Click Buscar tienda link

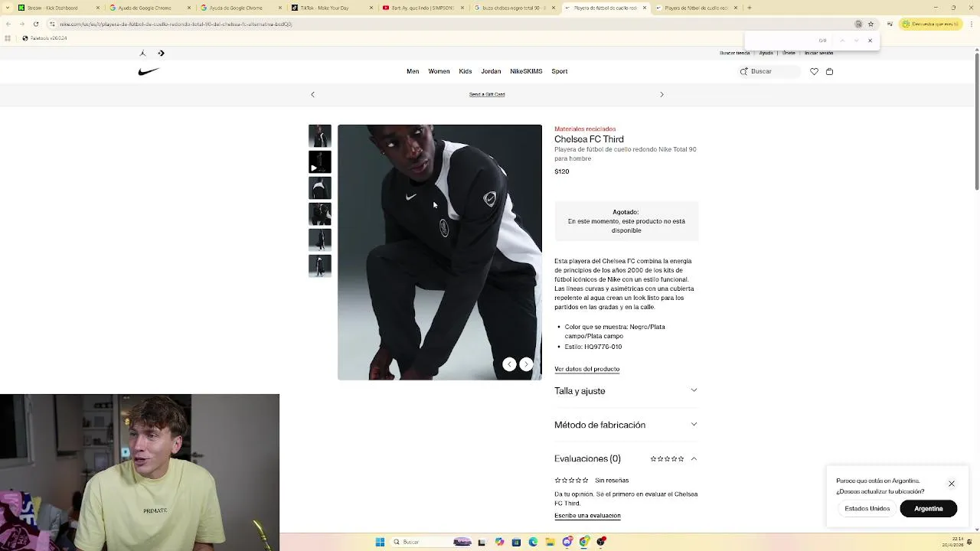coord(734,54)
